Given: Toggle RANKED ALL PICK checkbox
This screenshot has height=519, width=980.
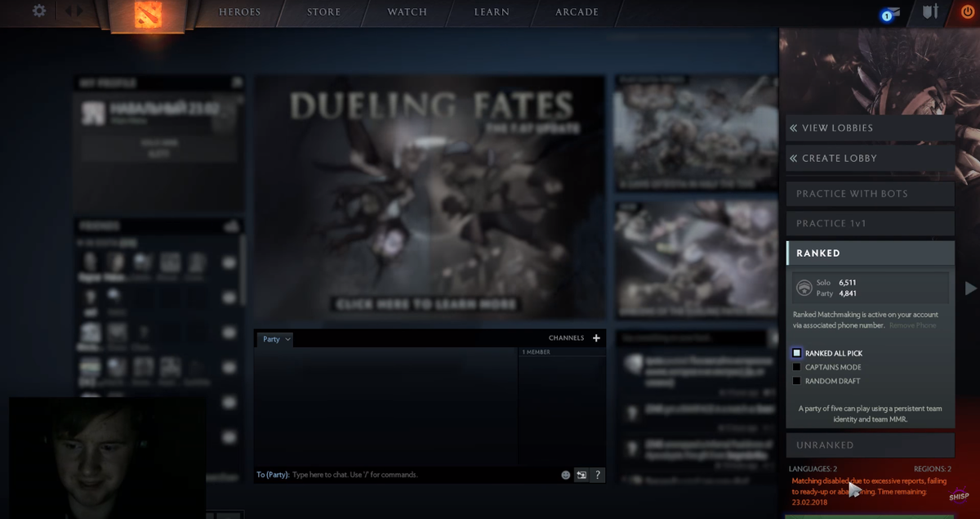Looking at the screenshot, I should point(797,353).
